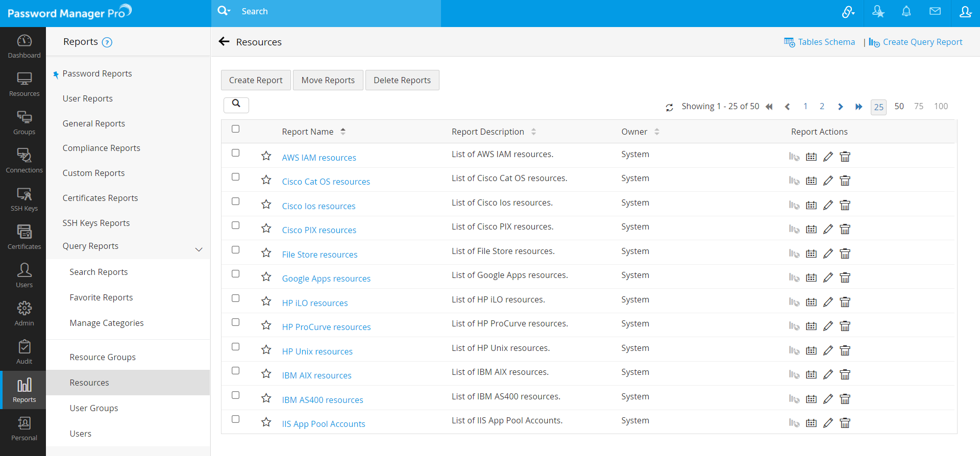This screenshot has height=456, width=980.
Task: Open the Audit section in left sidebar
Action: [24, 352]
